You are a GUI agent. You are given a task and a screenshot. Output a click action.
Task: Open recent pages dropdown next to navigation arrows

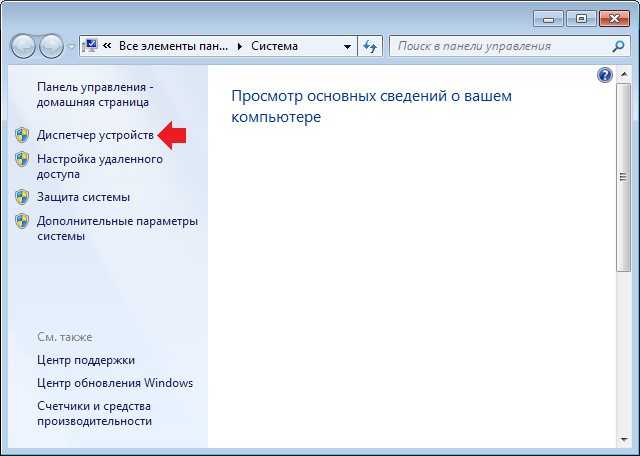coord(71,47)
